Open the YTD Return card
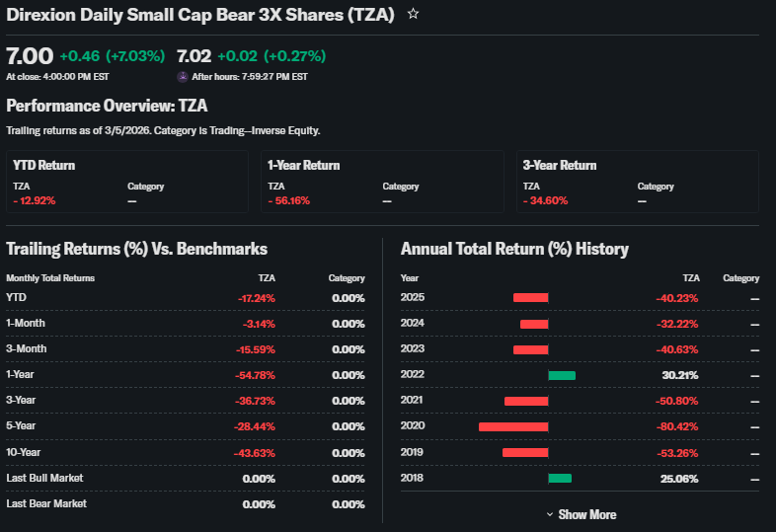The image size is (776, 532). pyautogui.click(x=127, y=182)
